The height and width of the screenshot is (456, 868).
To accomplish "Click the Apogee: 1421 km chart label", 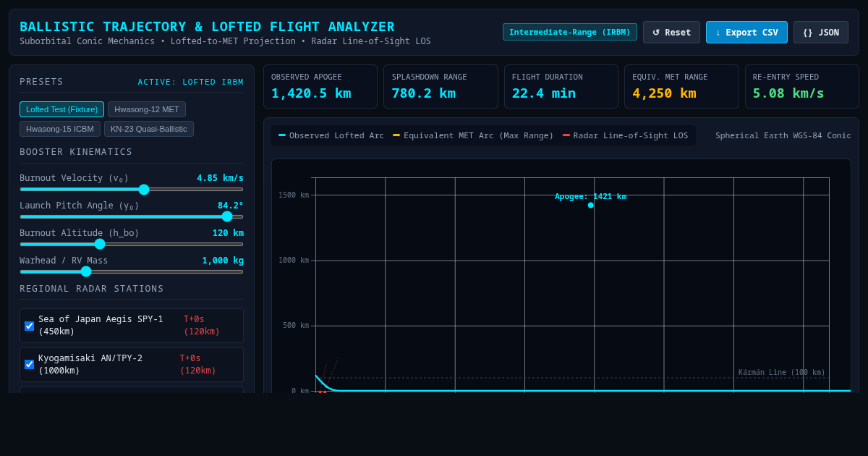I will [x=591, y=196].
